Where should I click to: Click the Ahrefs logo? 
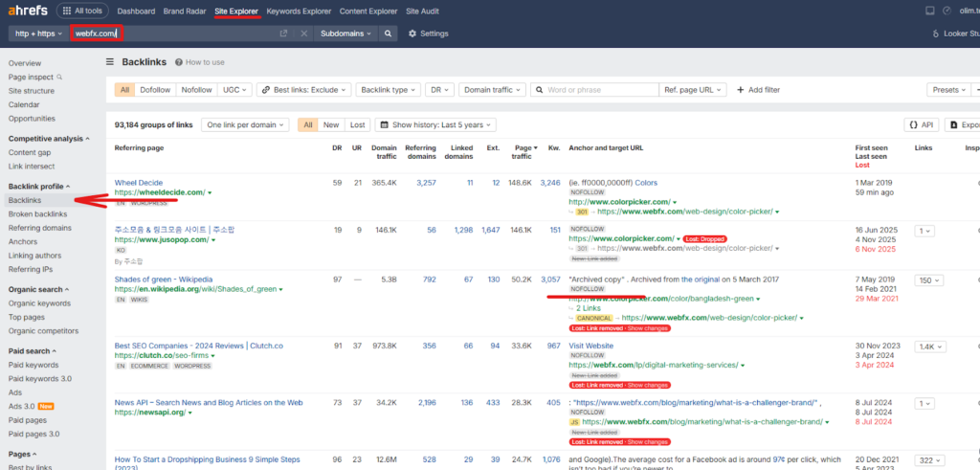pos(26,11)
